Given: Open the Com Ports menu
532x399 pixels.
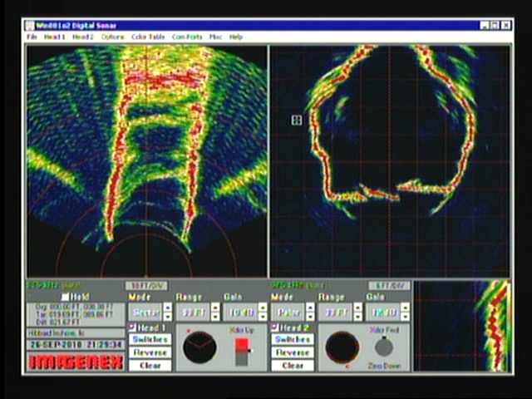Looking at the screenshot, I should click(187, 37).
